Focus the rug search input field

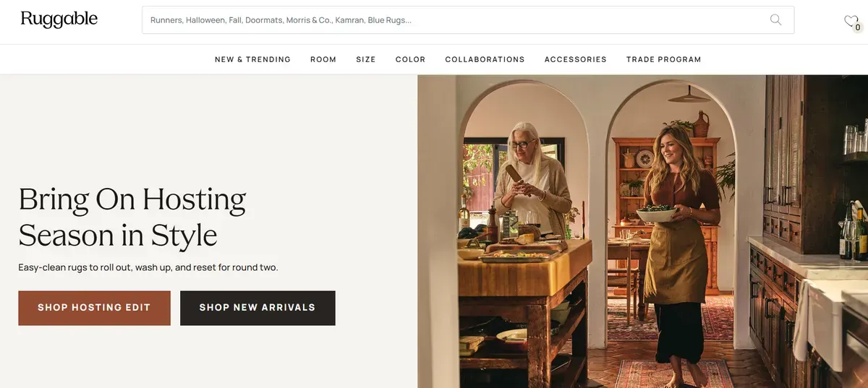(456, 20)
